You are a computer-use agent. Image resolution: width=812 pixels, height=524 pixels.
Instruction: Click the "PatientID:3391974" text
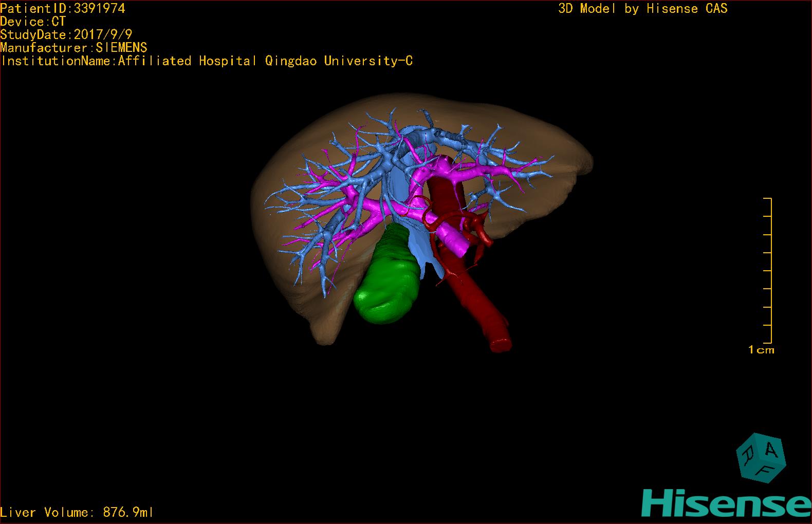coord(63,8)
